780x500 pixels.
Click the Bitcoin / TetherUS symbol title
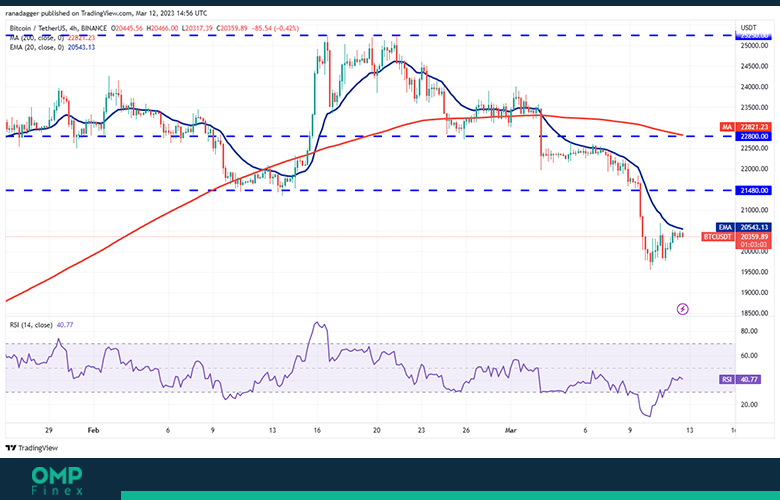[58, 29]
